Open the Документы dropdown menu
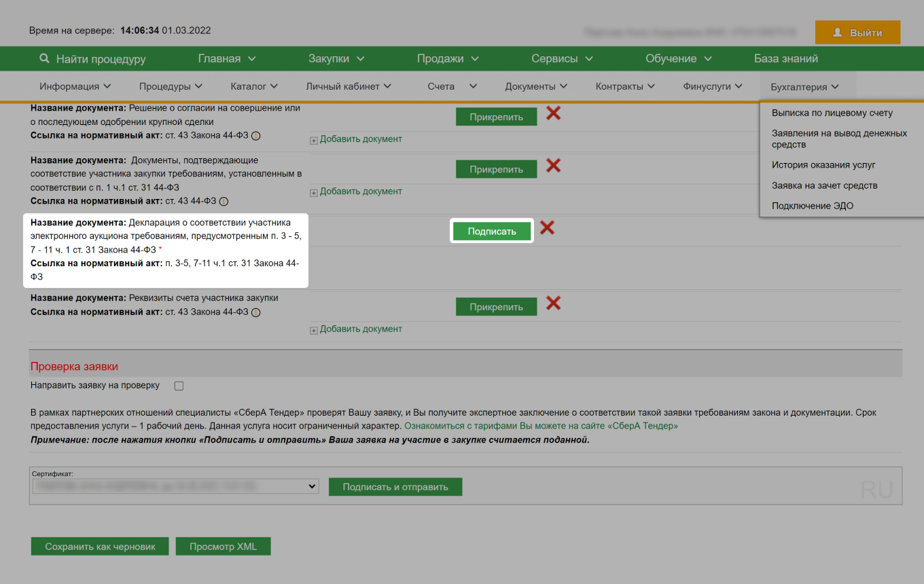924x584 pixels. pyautogui.click(x=535, y=86)
